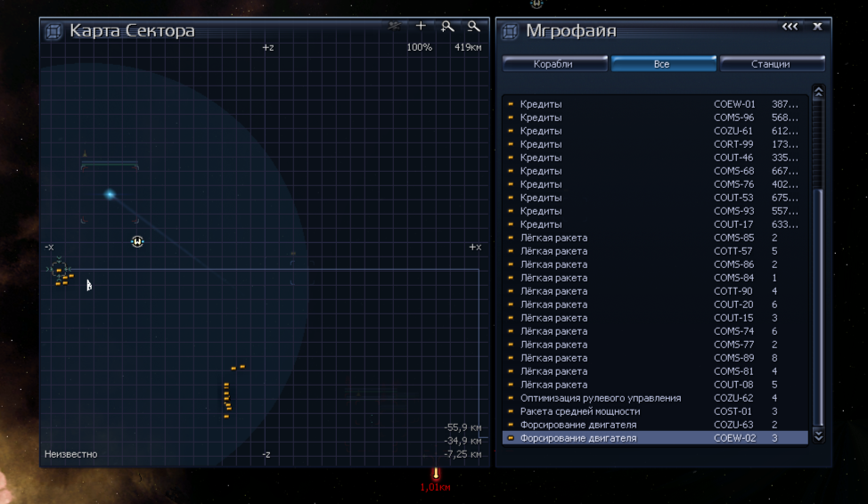
Task: Select Лёгкая ракета row COMS-89
Action: [x=655, y=357]
